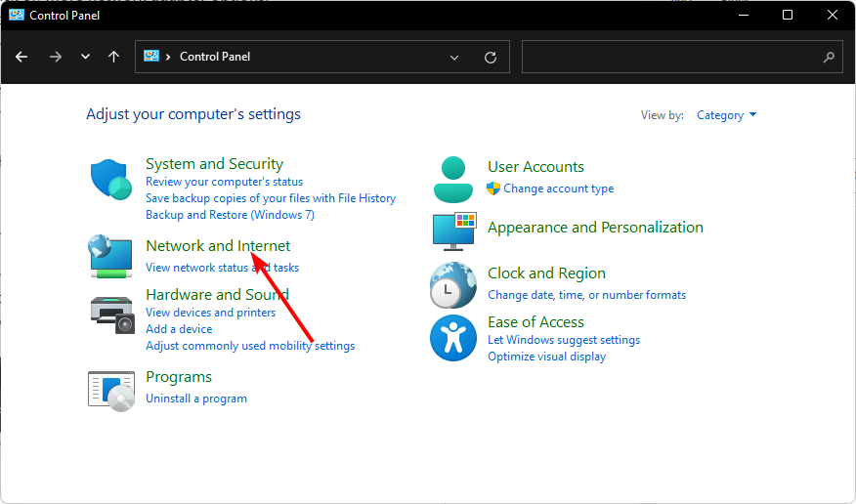Open Network and Internet category heading

[x=218, y=246]
